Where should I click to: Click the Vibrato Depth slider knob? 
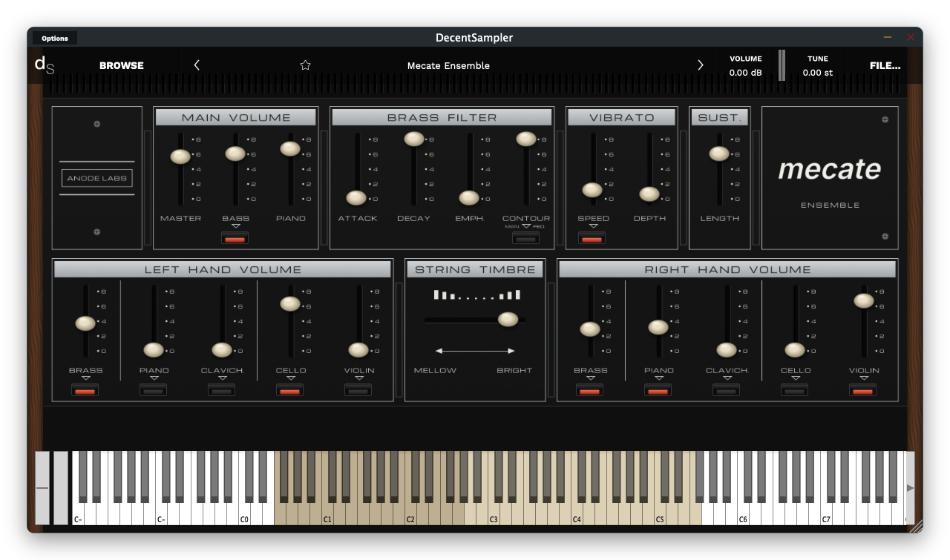[649, 194]
